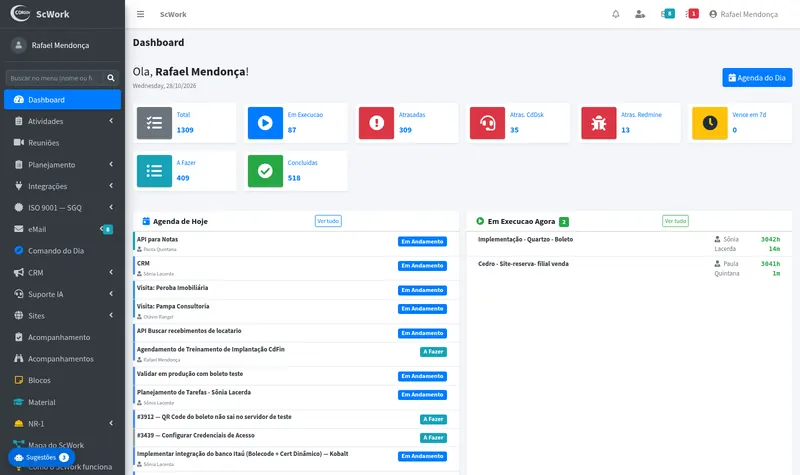The height and width of the screenshot is (475, 800).
Task: Click A Fazer badge on #3439 row
Action: click(x=433, y=438)
